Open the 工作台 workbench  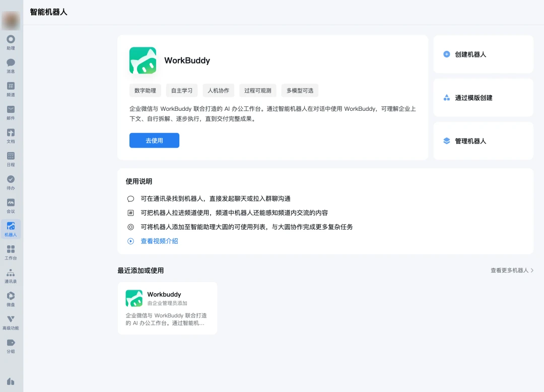[11, 252]
